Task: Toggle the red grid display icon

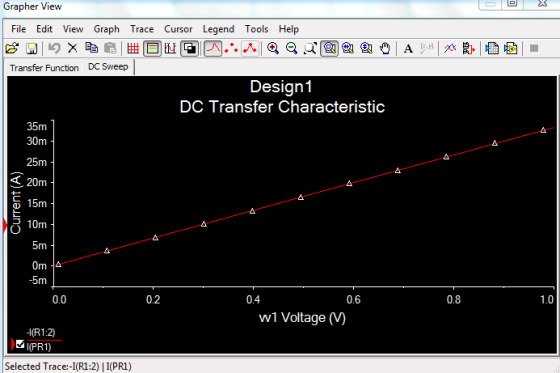Action: (x=133, y=48)
